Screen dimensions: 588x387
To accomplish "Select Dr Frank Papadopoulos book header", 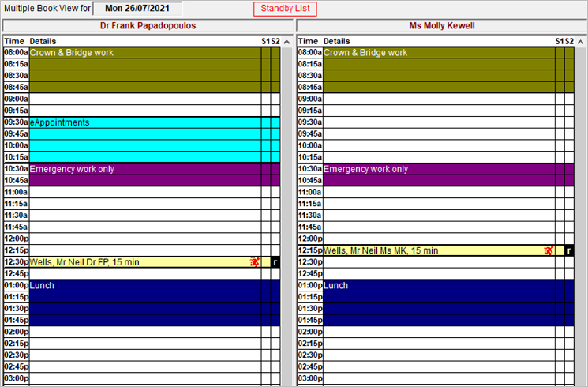I will click(148, 25).
